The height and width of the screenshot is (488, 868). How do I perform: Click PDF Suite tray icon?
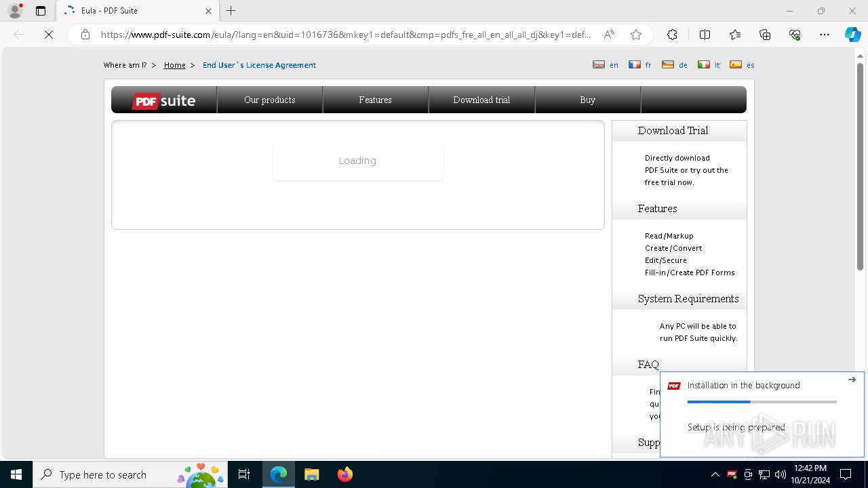[732, 474]
